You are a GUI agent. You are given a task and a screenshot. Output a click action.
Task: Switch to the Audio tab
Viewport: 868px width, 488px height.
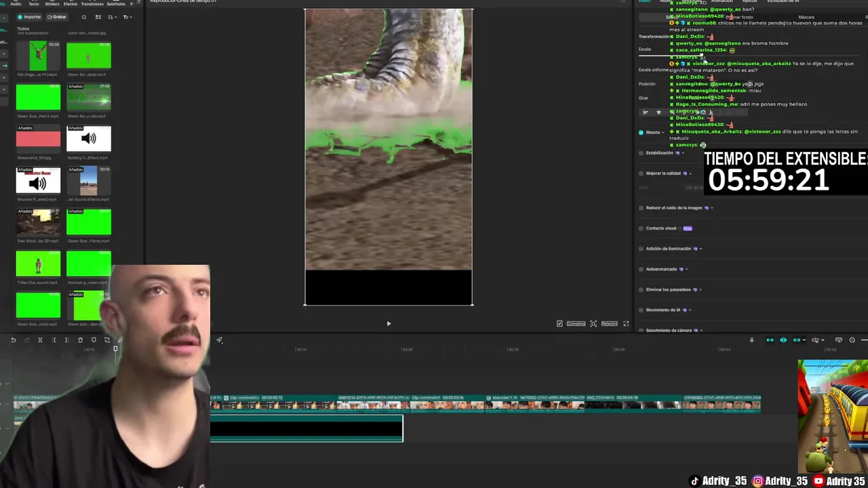[15, 4]
